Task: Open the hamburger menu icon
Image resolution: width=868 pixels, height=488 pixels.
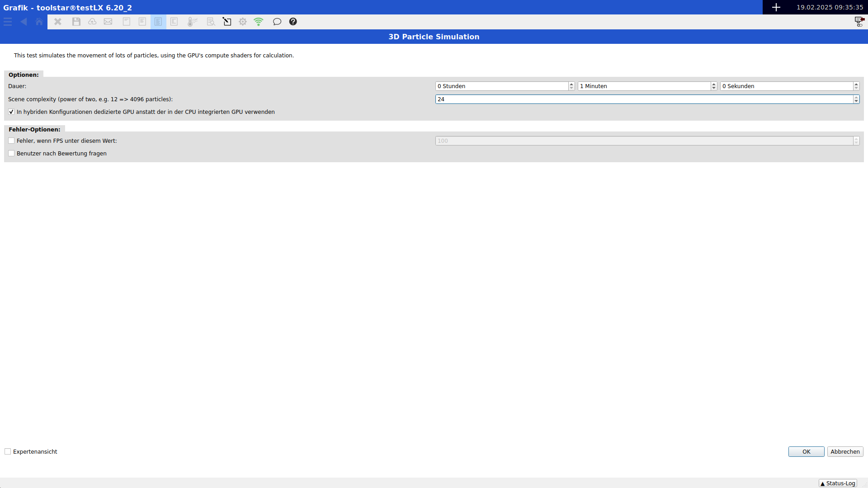Action: pos(8,22)
